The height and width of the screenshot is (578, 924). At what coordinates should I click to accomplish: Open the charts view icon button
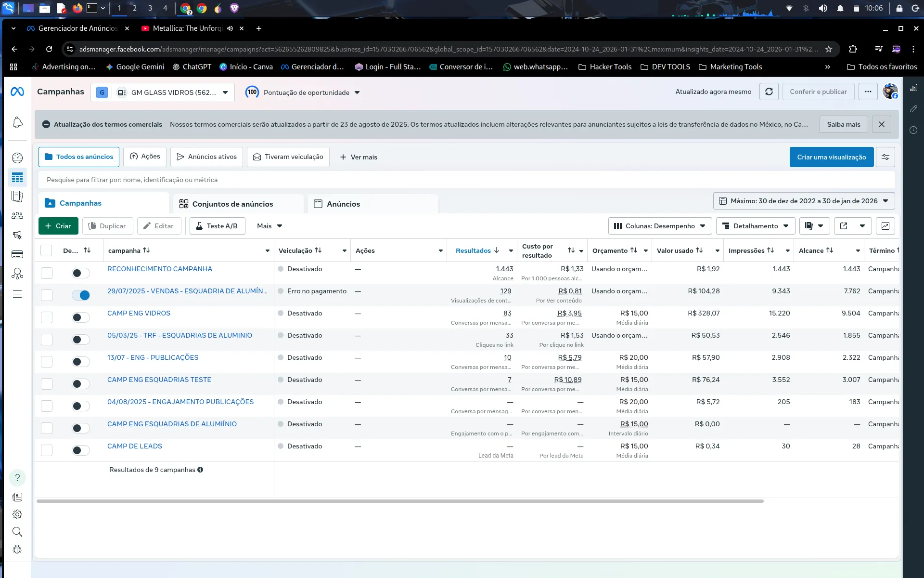pos(885,226)
